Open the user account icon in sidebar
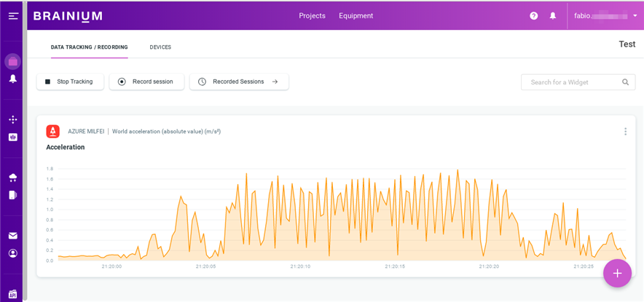The height and width of the screenshot is (302, 644). tap(12, 253)
